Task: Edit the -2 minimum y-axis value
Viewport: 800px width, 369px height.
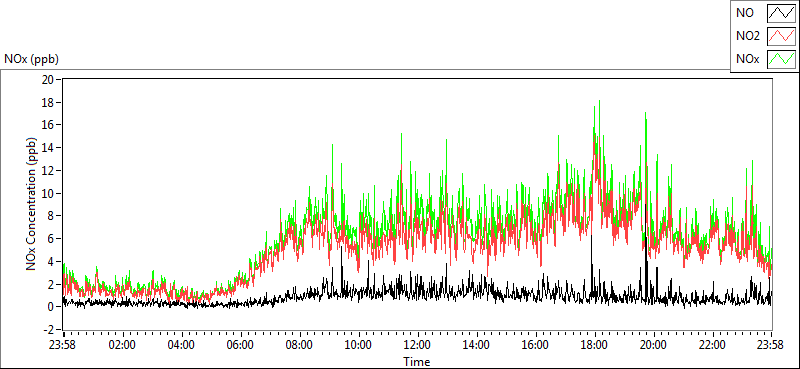Action: [49, 330]
